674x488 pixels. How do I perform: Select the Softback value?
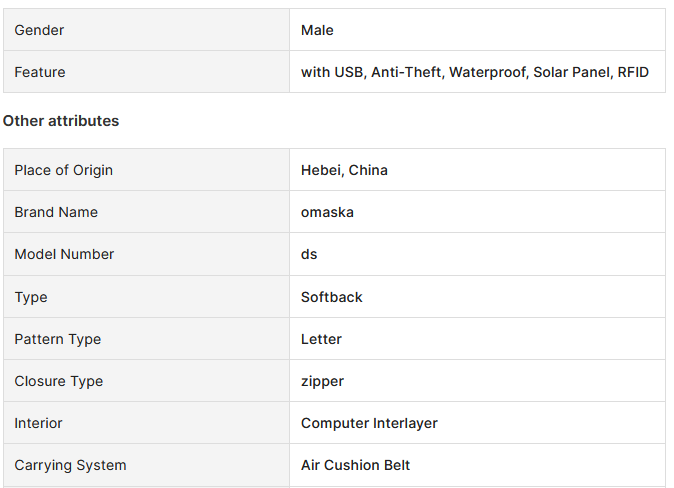331,297
